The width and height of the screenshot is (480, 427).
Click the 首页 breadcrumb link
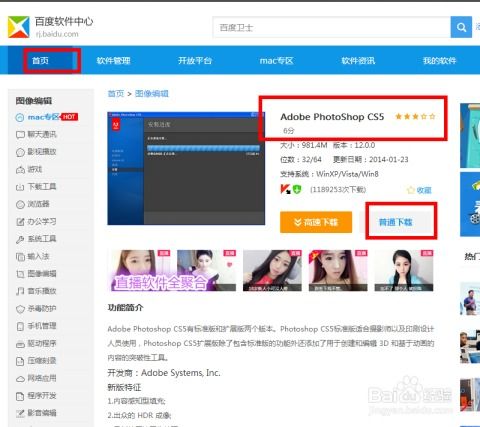click(x=116, y=94)
